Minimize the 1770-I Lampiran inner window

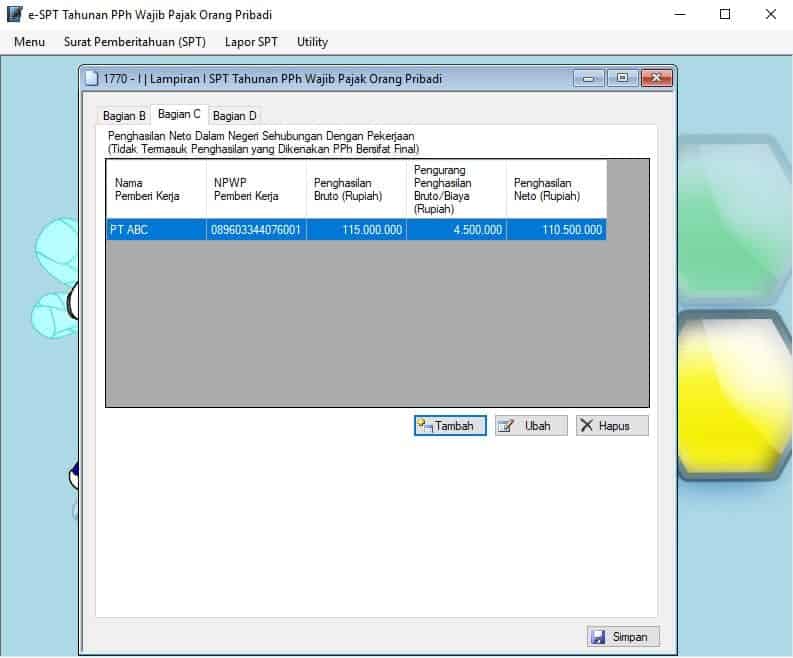click(x=588, y=79)
